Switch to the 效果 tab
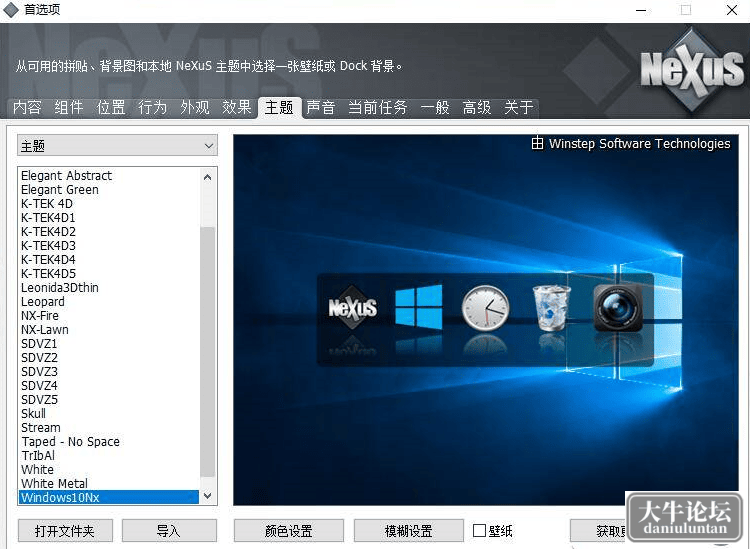750x549 pixels. tap(237, 107)
